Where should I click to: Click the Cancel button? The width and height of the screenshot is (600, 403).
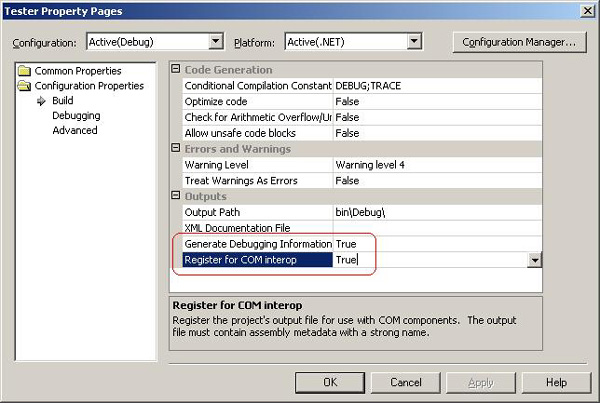tap(406, 382)
